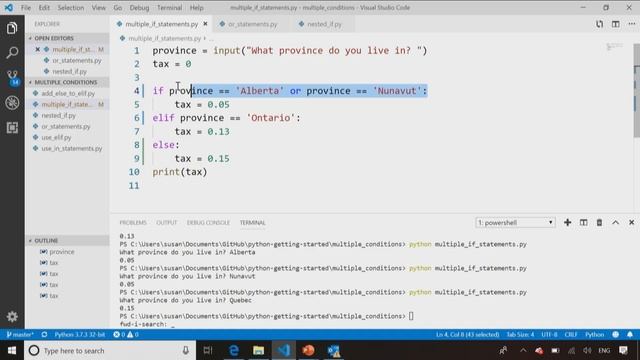
Task: Launch Microsoft Edge from taskbar
Action: (x=233, y=351)
